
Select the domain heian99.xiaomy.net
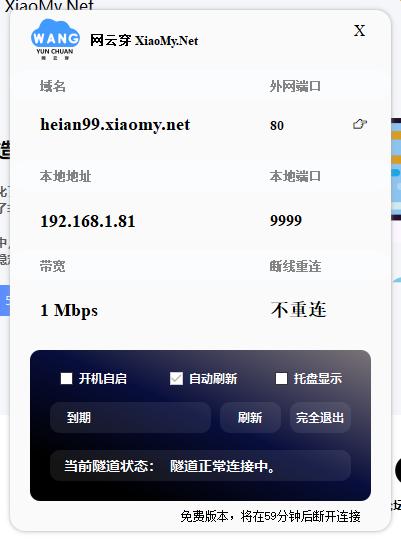click(x=115, y=125)
